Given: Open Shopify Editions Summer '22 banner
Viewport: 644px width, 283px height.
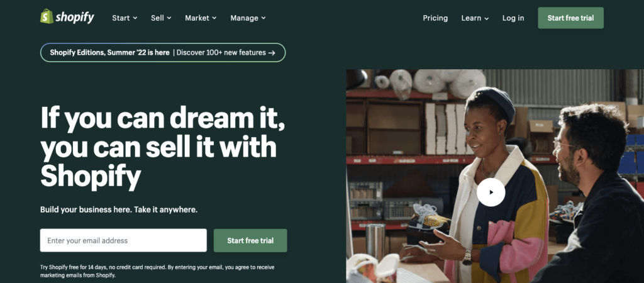Looking at the screenshot, I should (163, 53).
